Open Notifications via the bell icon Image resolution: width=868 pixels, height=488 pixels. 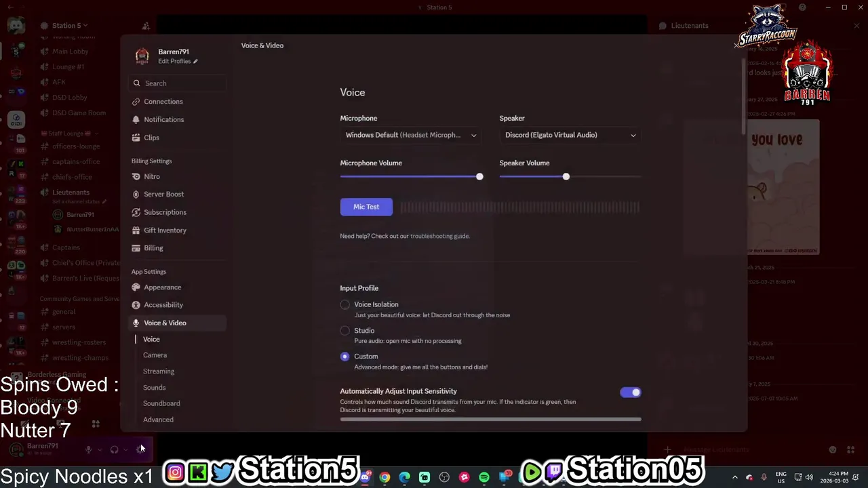(136, 119)
